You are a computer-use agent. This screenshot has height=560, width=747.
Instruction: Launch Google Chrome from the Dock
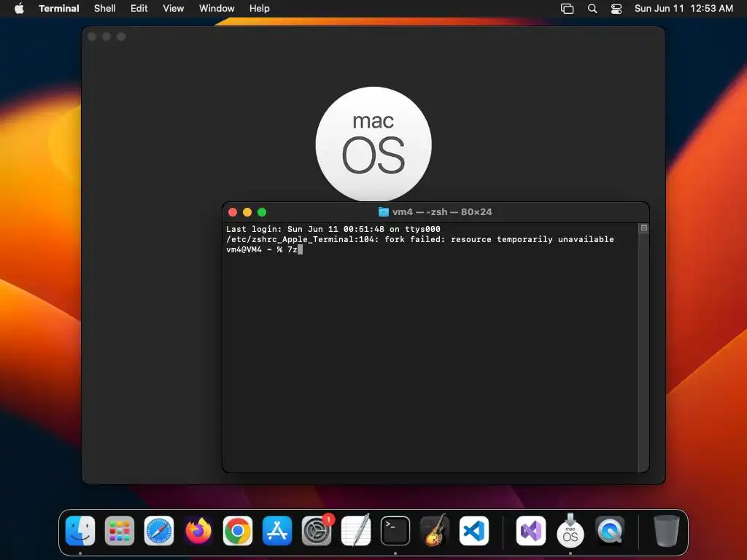coord(238,531)
